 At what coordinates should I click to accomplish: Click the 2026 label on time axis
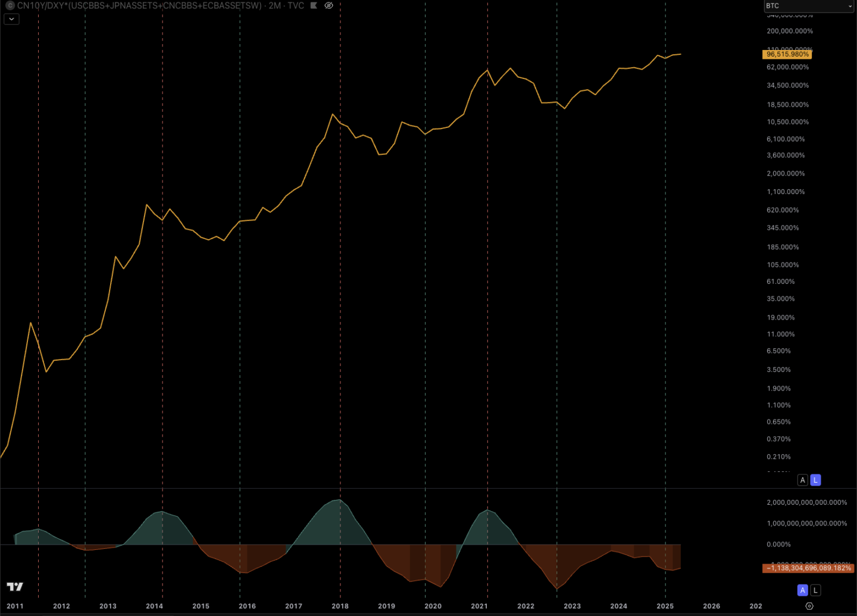pyautogui.click(x=711, y=606)
